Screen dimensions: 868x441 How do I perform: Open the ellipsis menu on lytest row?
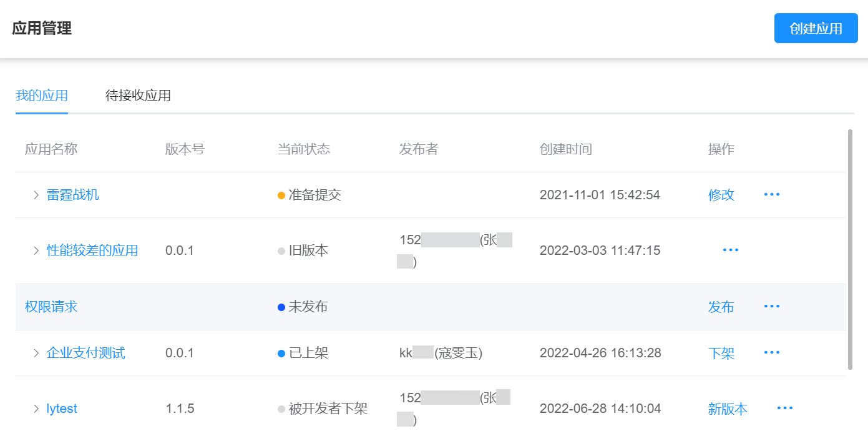click(784, 408)
